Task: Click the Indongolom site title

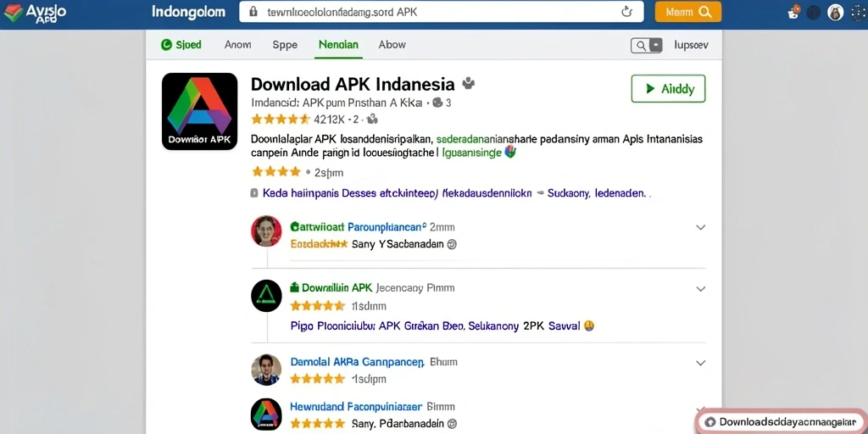Action: click(x=189, y=12)
